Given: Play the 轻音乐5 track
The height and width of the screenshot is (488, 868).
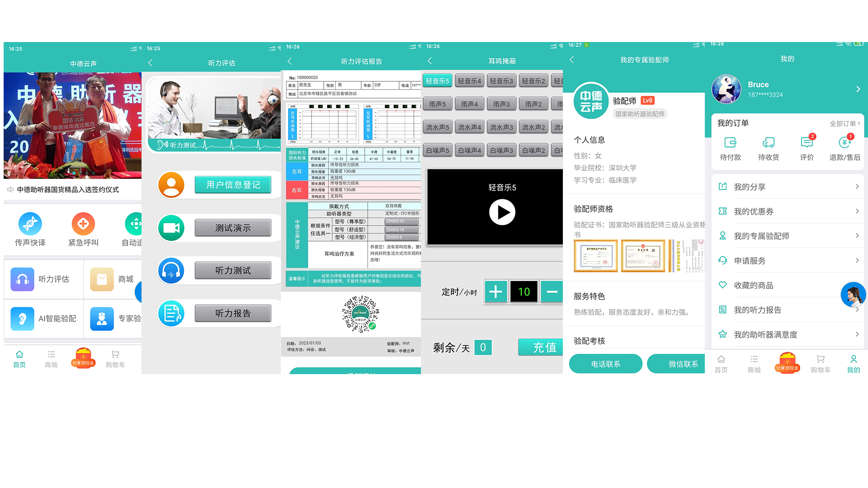Looking at the screenshot, I should tap(502, 212).
